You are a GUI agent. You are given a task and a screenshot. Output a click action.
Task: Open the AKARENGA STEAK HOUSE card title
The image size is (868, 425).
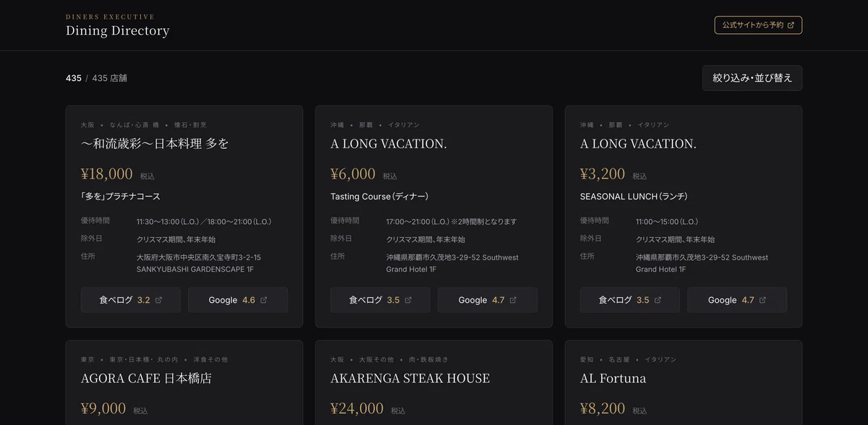point(410,378)
